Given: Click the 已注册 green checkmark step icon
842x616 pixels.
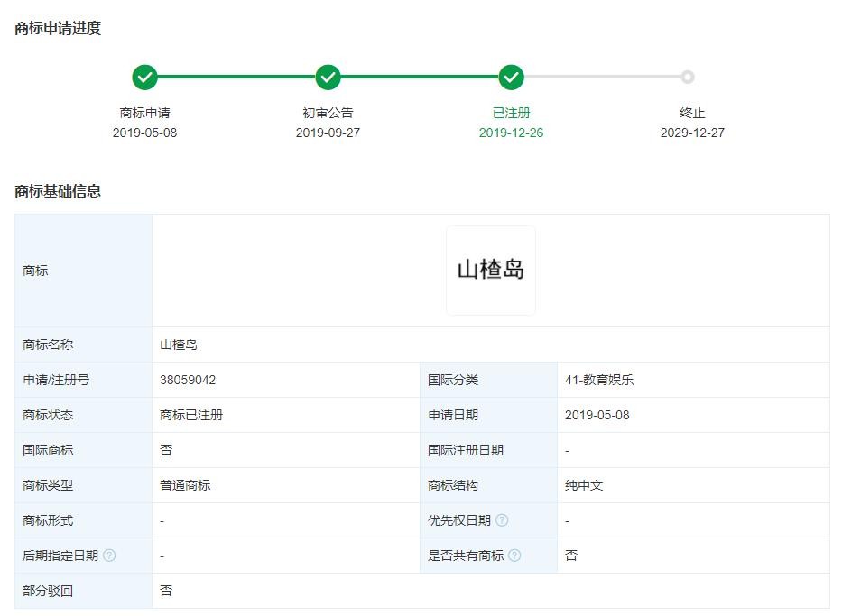Looking at the screenshot, I should tap(512, 78).
